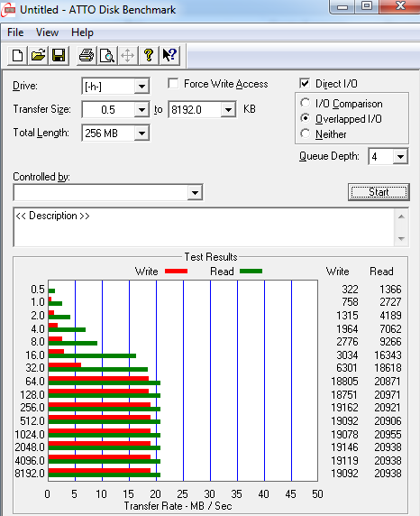This screenshot has height=516, width=420.
Task: Click the yellow question mark About icon
Action: pos(149,55)
